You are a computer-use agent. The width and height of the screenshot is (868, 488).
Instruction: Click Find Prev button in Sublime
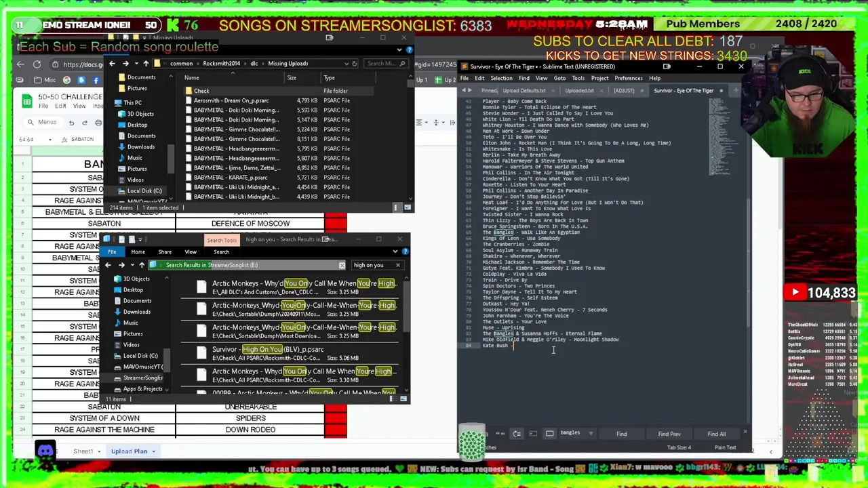pyautogui.click(x=669, y=434)
